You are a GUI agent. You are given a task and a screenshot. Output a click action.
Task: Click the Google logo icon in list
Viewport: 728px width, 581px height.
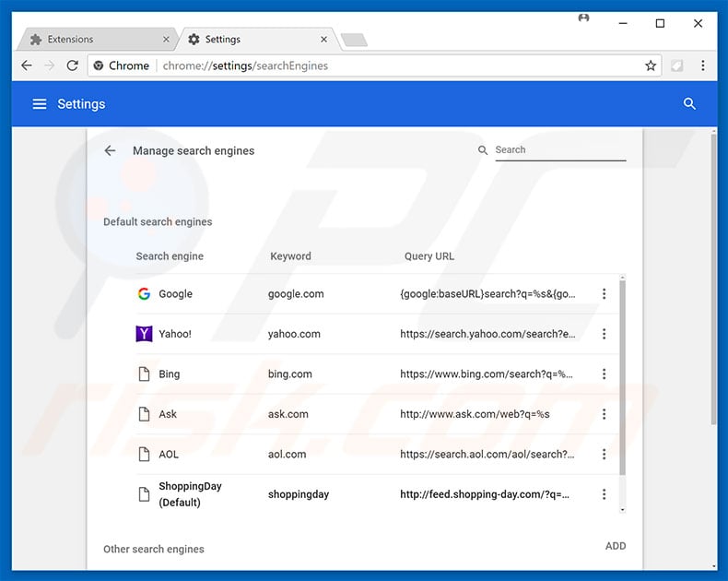(x=144, y=294)
